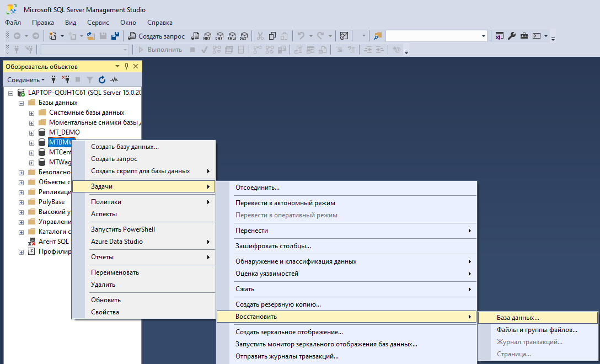The width and height of the screenshot is (600, 364).
Task: Select Файлы и группы файлов... option
Action: 537,330
